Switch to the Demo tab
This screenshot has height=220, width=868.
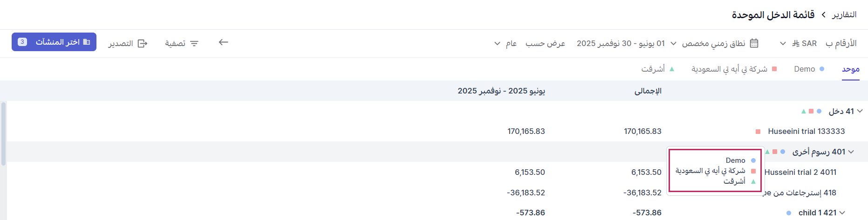809,69
